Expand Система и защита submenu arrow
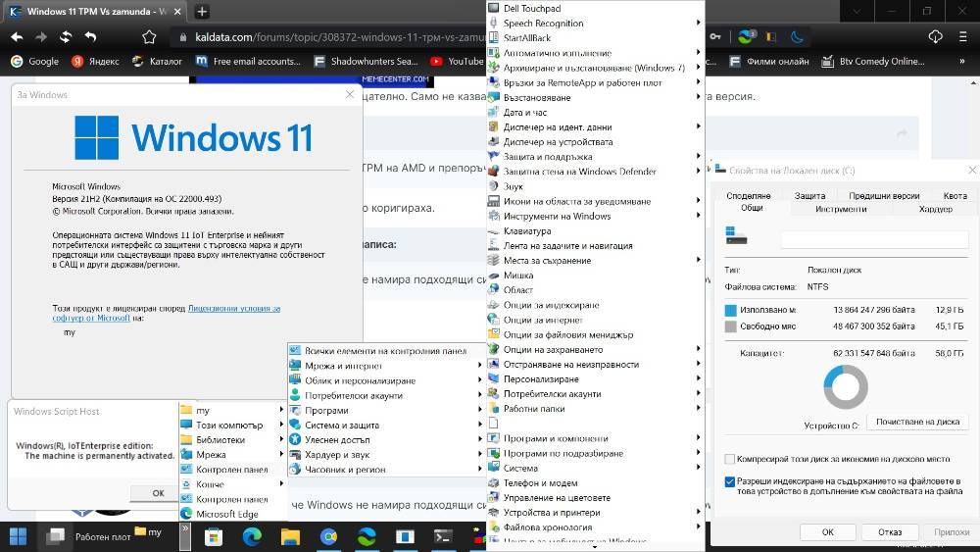Screen dimensions: 980x552 click(x=480, y=425)
